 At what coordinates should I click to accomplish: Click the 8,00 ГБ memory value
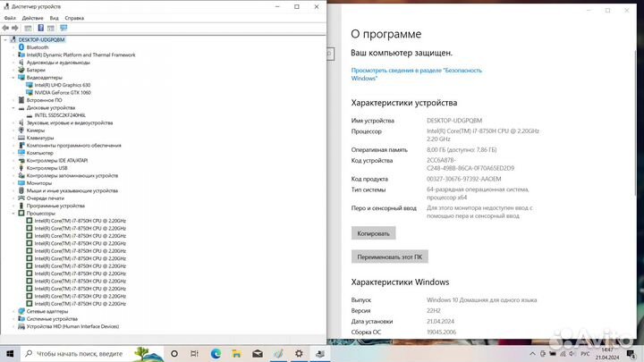pyautogui.click(x=462, y=150)
